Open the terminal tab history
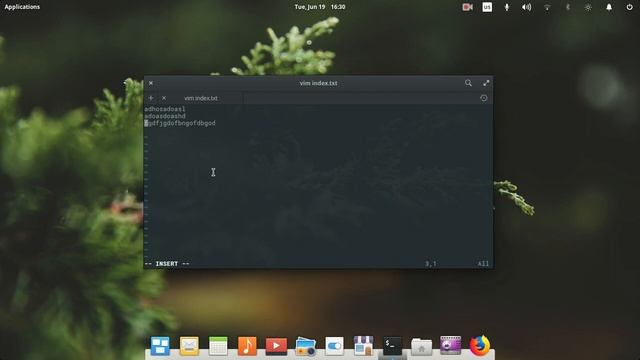This screenshot has height=360, width=640. pyautogui.click(x=484, y=98)
